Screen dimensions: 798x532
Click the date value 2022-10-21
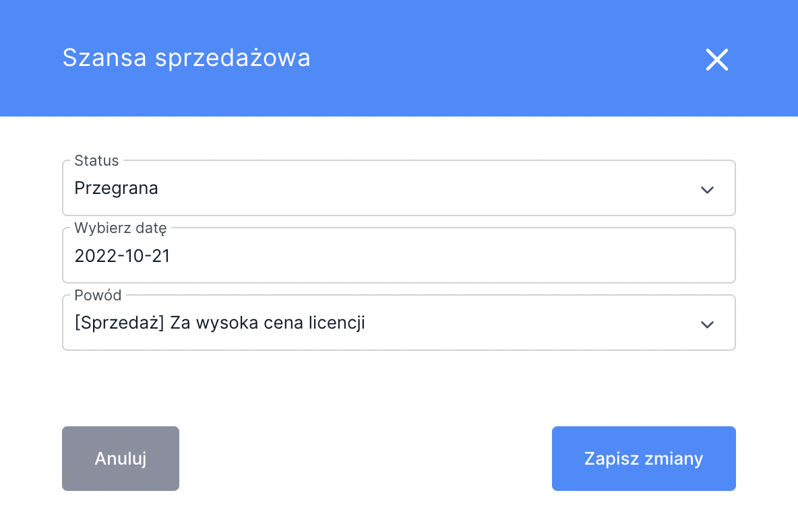point(122,256)
